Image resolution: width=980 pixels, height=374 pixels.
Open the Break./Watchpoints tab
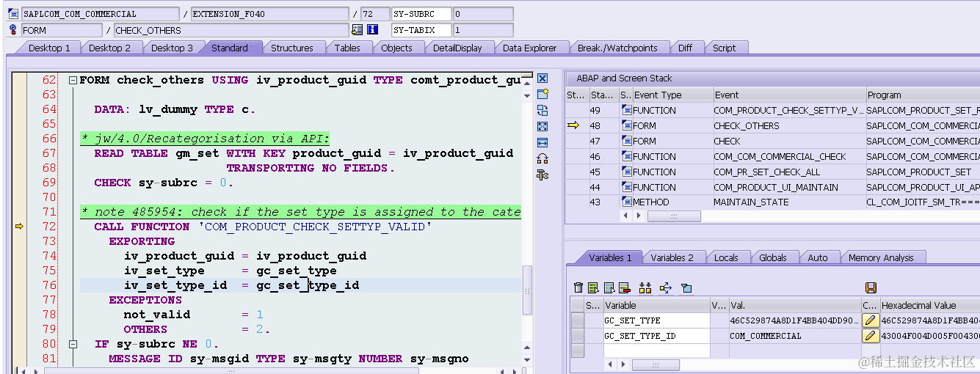point(617,48)
